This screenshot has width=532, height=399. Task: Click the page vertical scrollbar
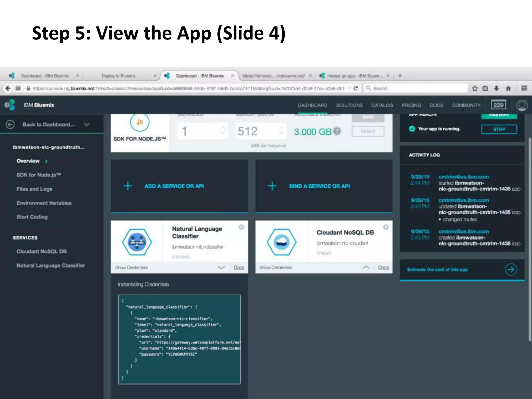click(530, 239)
